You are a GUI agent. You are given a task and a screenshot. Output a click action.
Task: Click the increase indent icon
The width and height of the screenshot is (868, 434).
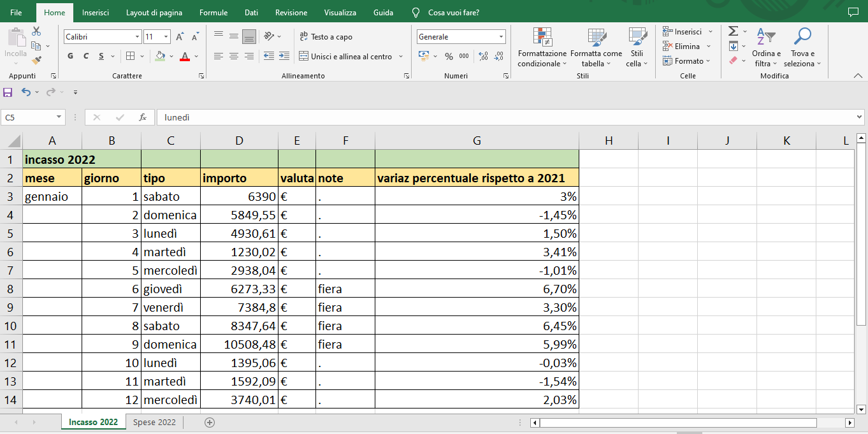284,56
